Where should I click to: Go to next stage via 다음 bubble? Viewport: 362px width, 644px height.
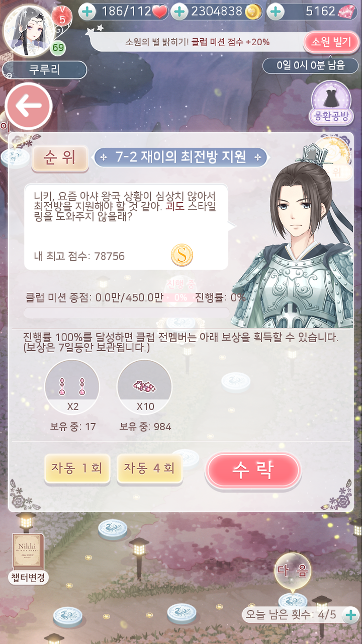coord(293,571)
